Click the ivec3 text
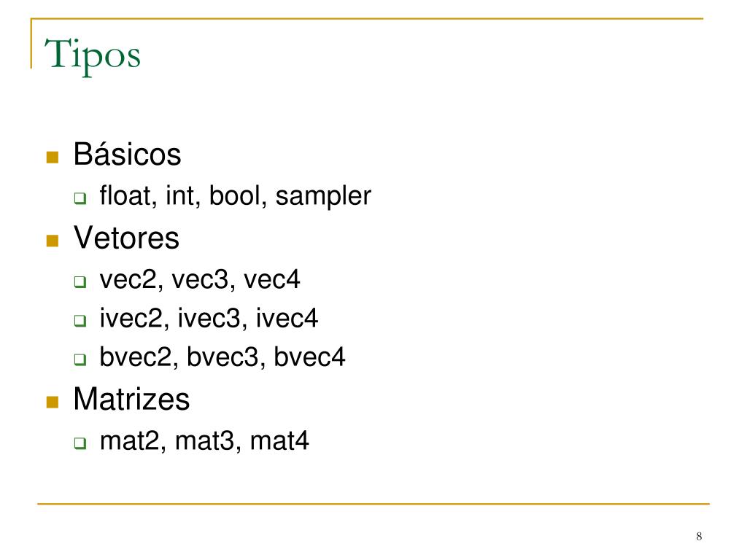Image resolution: width=747 pixels, height=560 pixels. pos(209,318)
